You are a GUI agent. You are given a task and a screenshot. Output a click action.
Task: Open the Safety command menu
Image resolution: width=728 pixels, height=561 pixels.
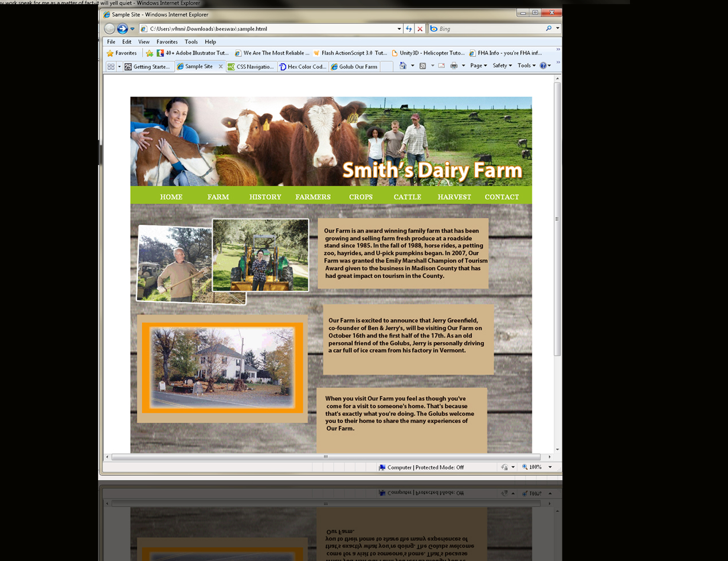502,66
